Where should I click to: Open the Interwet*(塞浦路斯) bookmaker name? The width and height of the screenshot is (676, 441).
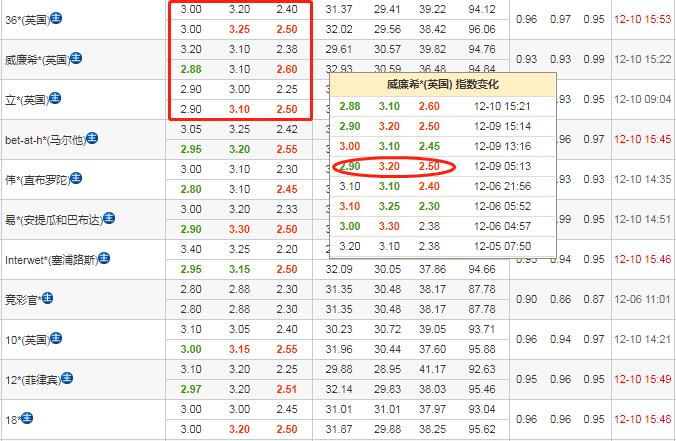[x=51, y=260]
